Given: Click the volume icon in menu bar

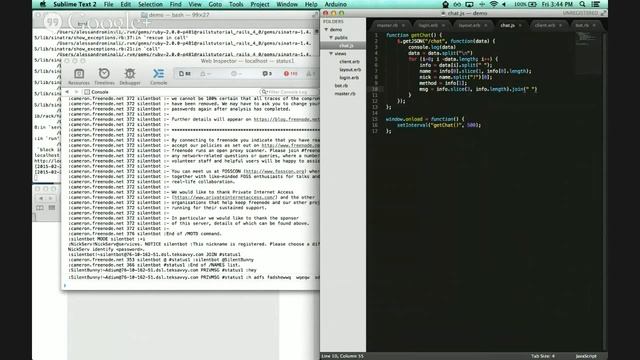Looking at the screenshot, I should pyautogui.click(x=504, y=4).
